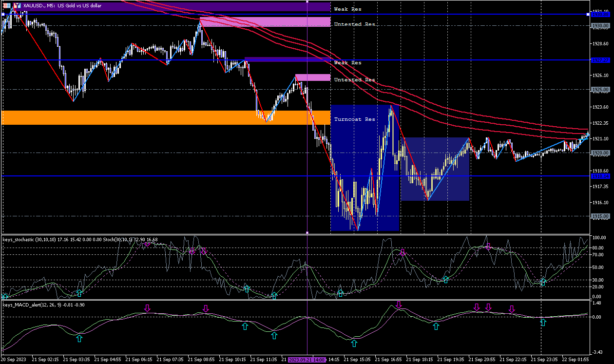The image size is (614, 364).
Task: Click the 1916.10 price scale value
Action: 601,203
